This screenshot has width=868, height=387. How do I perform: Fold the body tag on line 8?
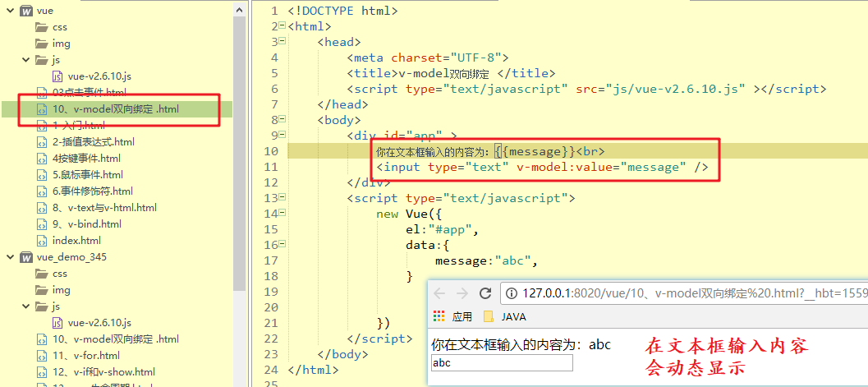click(x=282, y=119)
